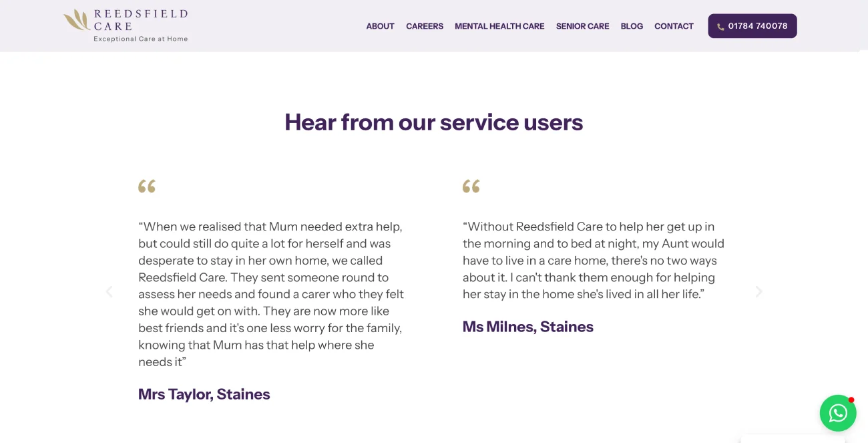Click the Reedsfield Care logo wordmark
868x443 pixels.
pyautogui.click(x=140, y=19)
